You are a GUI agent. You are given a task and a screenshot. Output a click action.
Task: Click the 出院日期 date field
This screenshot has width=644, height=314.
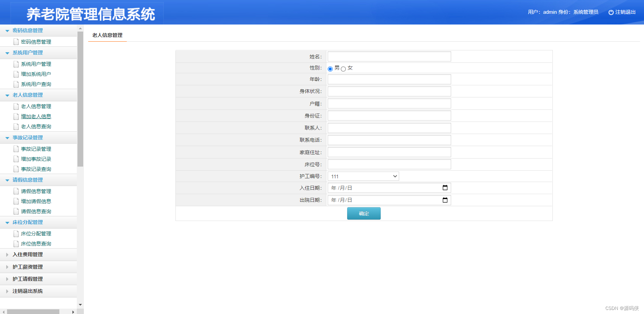point(389,200)
